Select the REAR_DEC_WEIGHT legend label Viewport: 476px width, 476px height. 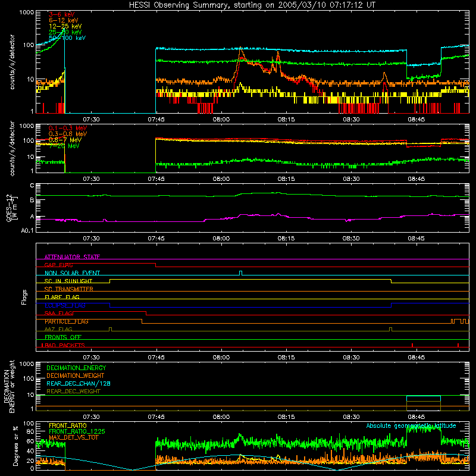pyautogui.click(x=73, y=392)
